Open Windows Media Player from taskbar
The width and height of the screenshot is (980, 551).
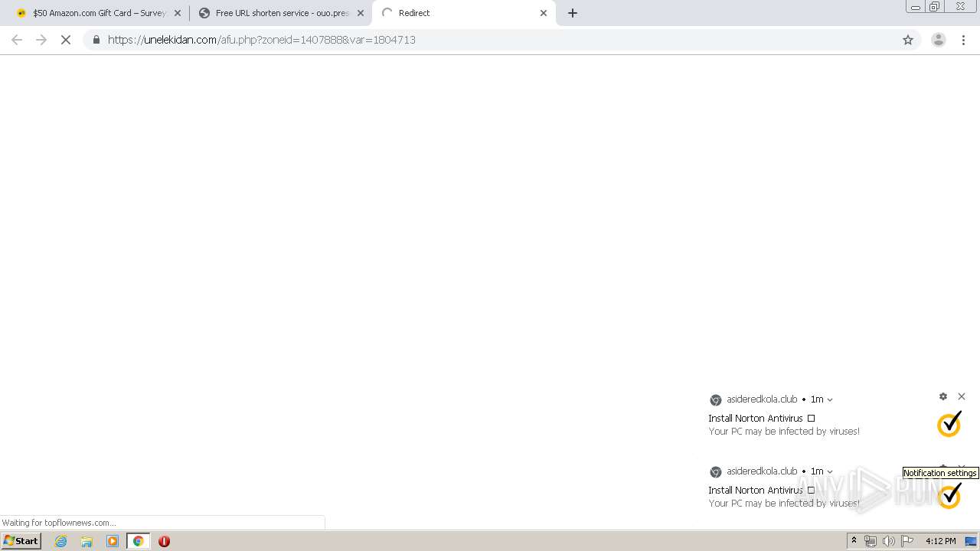113,541
